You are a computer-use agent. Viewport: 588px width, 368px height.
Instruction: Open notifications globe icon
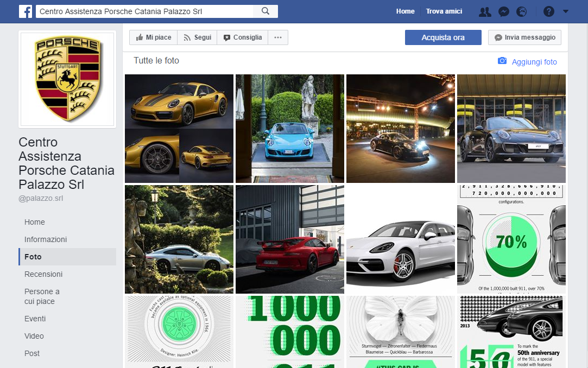522,11
